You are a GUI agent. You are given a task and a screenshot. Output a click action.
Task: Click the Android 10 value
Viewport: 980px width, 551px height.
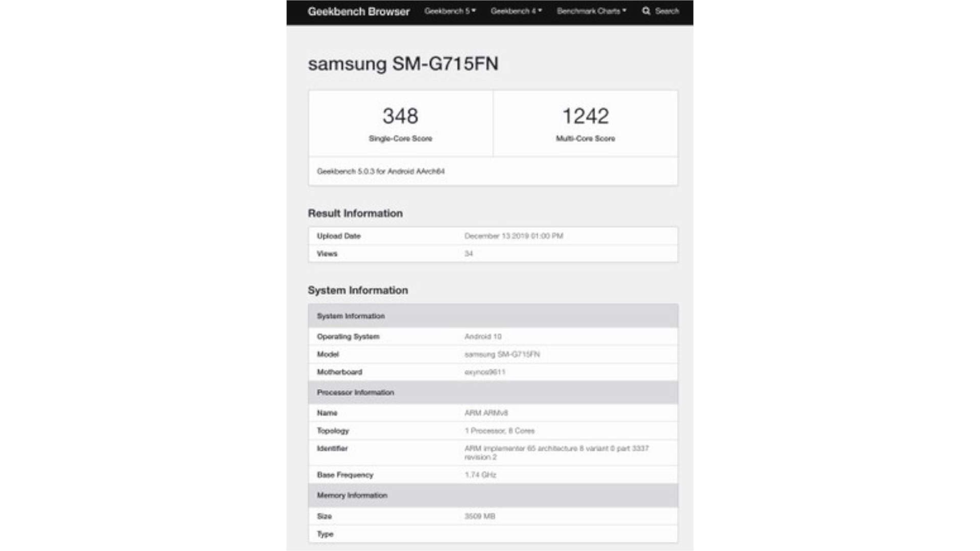(483, 337)
